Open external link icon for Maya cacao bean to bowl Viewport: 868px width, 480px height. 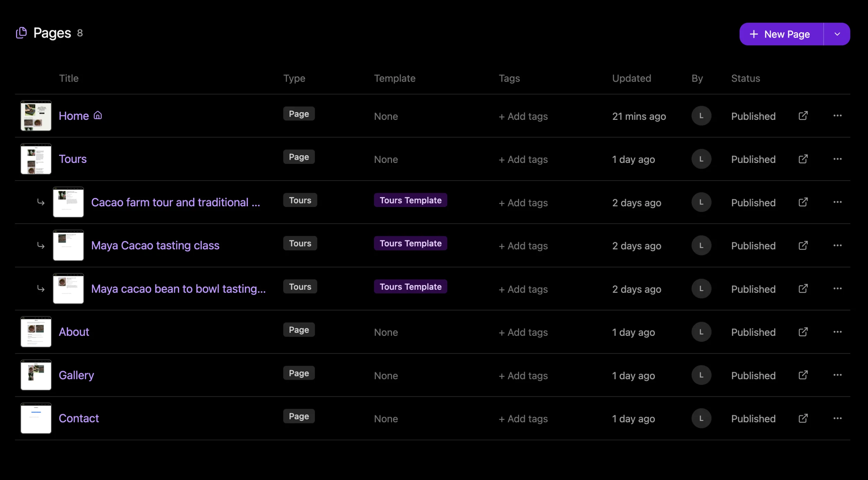[x=803, y=289]
